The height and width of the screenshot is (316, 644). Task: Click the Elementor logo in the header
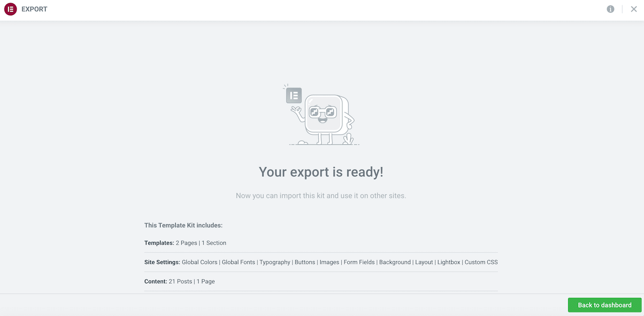(x=10, y=9)
